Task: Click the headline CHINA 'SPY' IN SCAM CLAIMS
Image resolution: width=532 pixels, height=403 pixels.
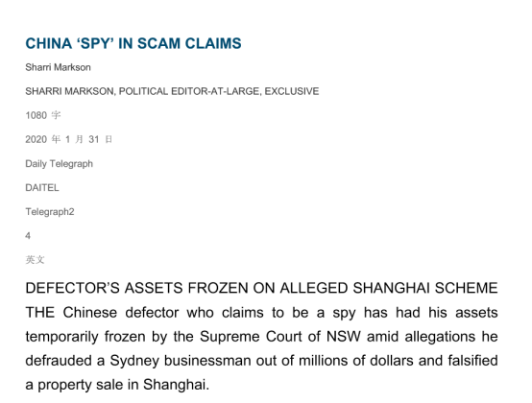Action: pos(133,43)
